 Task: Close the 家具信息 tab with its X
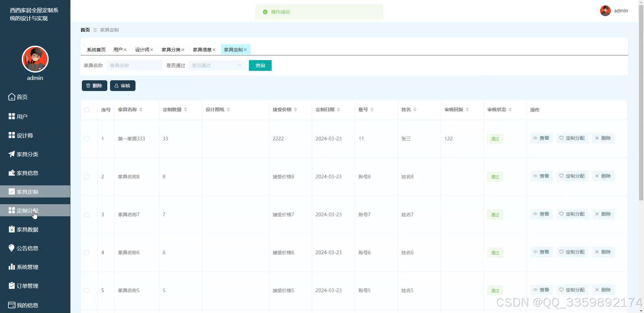pyautogui.click(x=214, y=50)
